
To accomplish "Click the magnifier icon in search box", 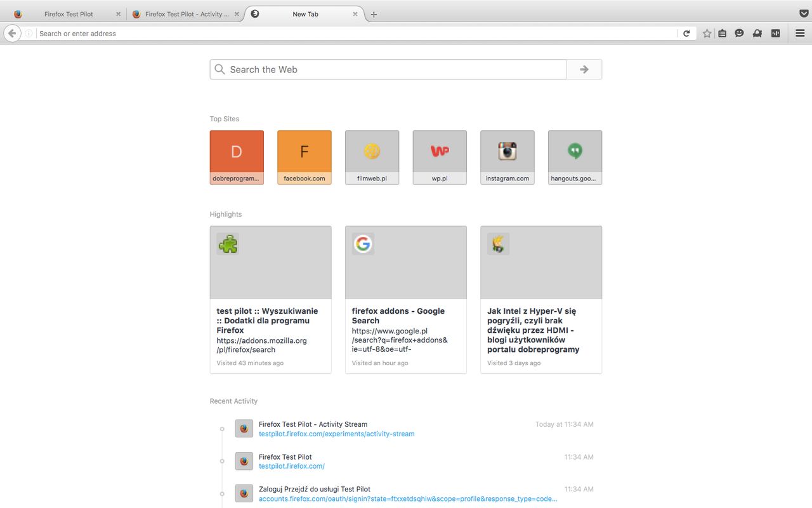I will [x=219, y=69].
